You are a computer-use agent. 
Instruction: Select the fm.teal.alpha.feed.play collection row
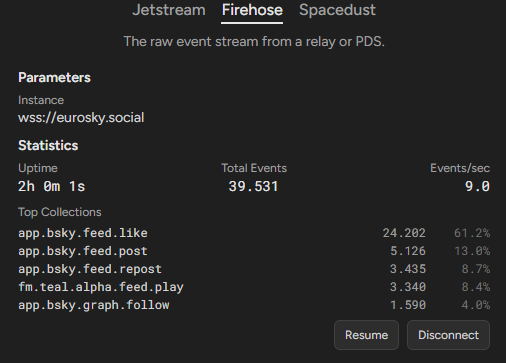pyautogui.click(x=254, y=287)
